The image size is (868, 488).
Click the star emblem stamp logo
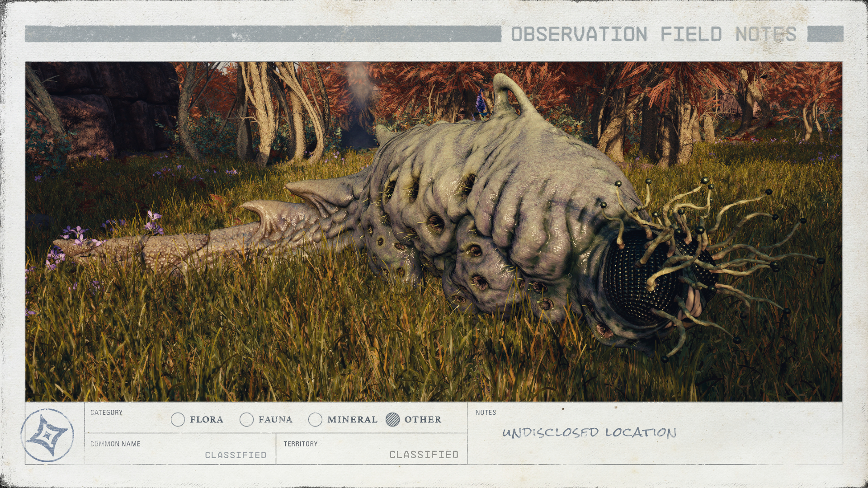pos(47,436)
